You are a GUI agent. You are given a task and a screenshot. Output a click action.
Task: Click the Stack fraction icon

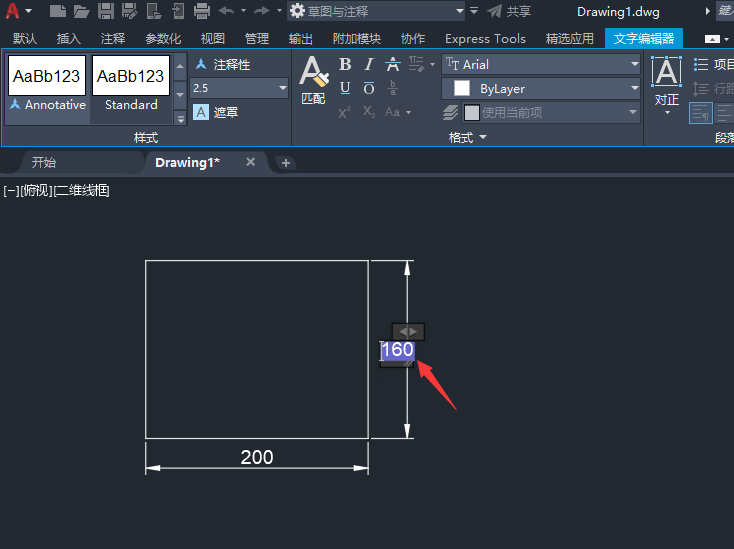tap(393, 88)
